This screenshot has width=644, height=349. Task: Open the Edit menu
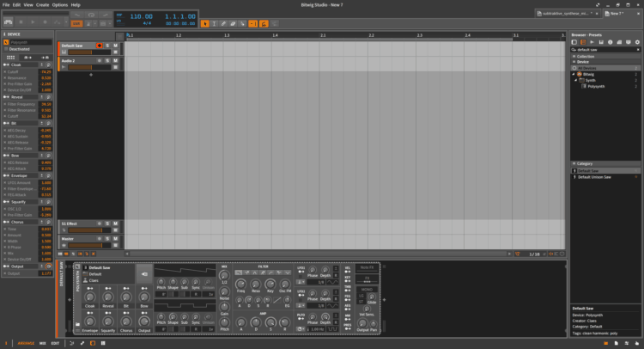point(16,5)
